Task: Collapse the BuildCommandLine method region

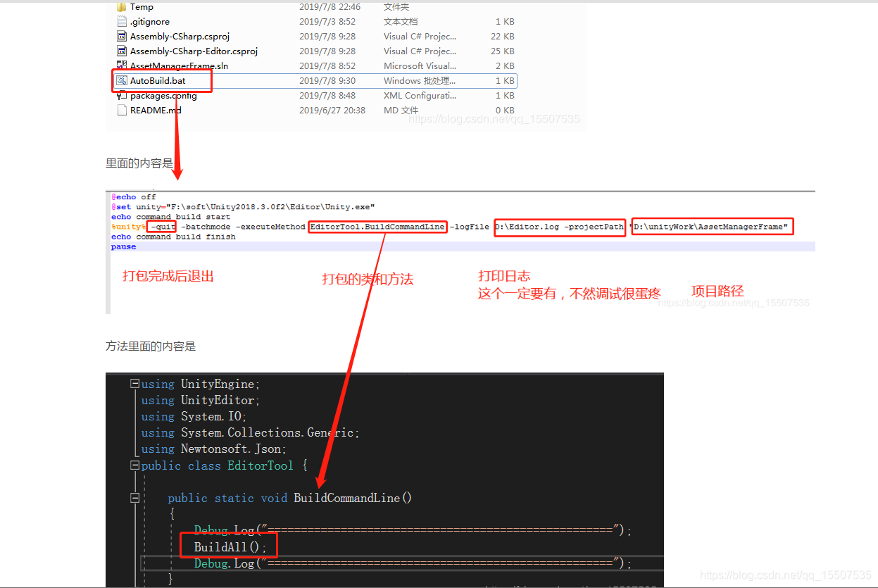Action: click(134, 498)
